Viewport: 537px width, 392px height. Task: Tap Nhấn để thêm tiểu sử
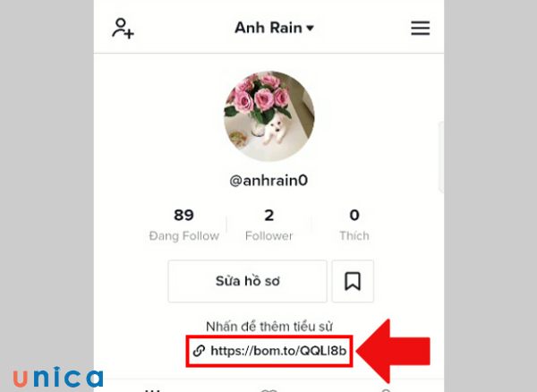coord(269,327)
